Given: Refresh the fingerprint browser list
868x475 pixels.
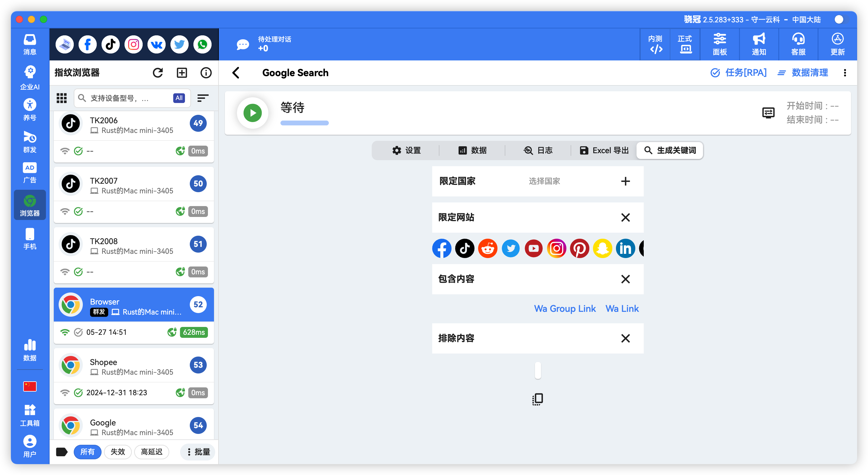Looking at the screenshot, I should click(x=158, y=73).
